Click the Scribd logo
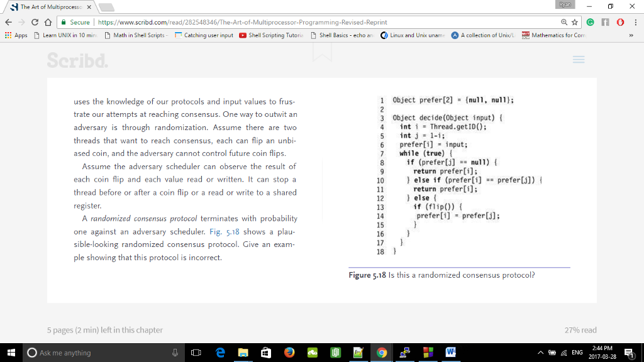The image size is (644, 362). [x=75, y=60]
